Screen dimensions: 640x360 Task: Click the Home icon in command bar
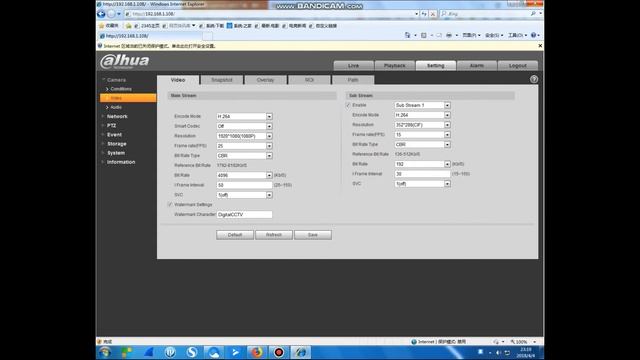click(407, 36)
